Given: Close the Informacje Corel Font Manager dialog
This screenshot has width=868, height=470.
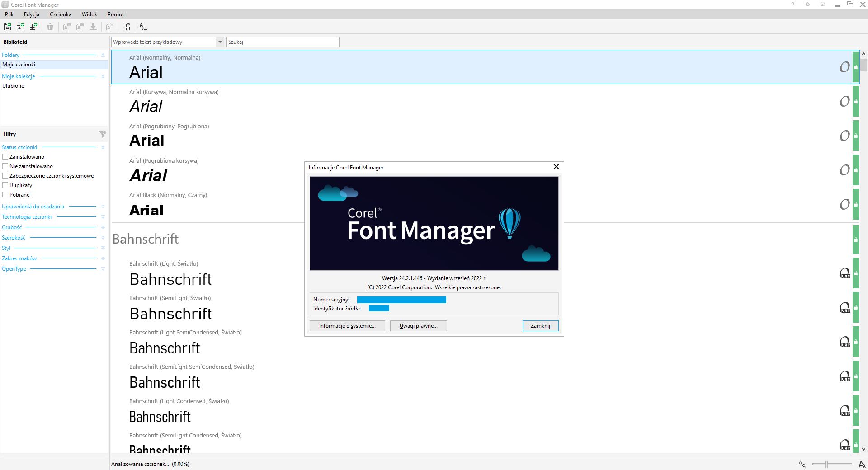Looking at the screenshot, I should pyautogui.click(x=556, y=167).
